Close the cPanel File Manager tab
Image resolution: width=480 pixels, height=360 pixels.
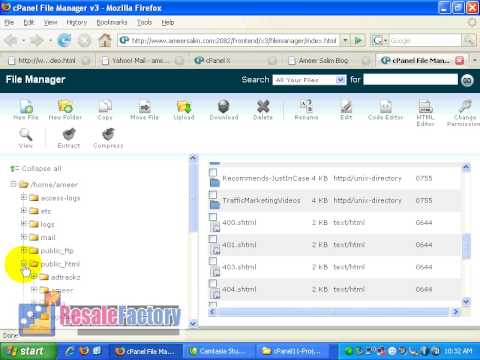460,60
